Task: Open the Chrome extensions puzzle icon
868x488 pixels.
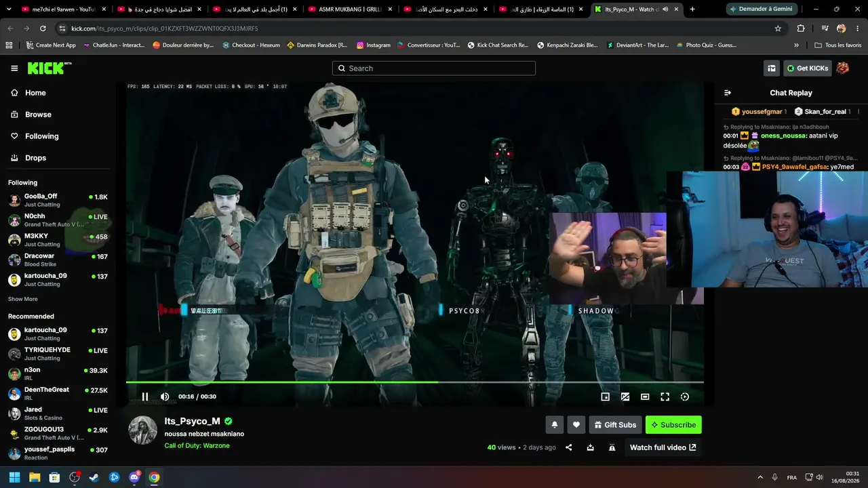Action: pos(801,28)
